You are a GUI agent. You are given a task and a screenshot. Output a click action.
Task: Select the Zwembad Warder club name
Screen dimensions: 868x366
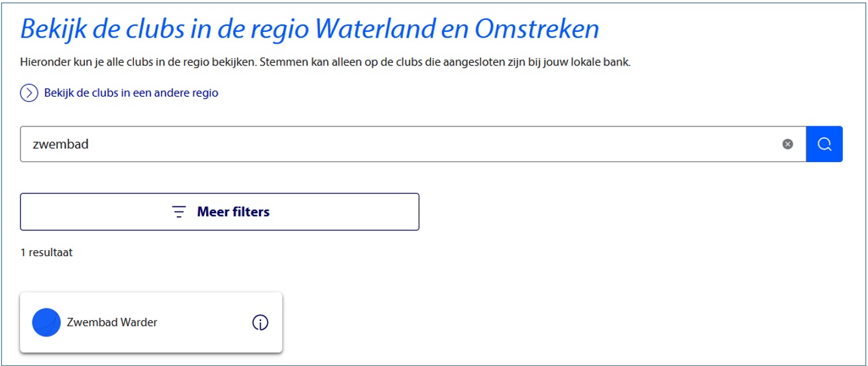[x=112, y=323]
